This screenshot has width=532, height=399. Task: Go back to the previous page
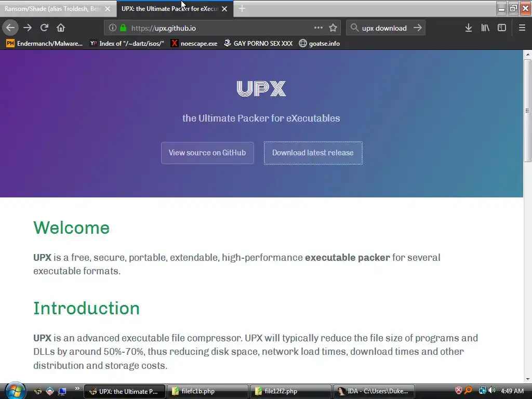(x=10, y=28)
